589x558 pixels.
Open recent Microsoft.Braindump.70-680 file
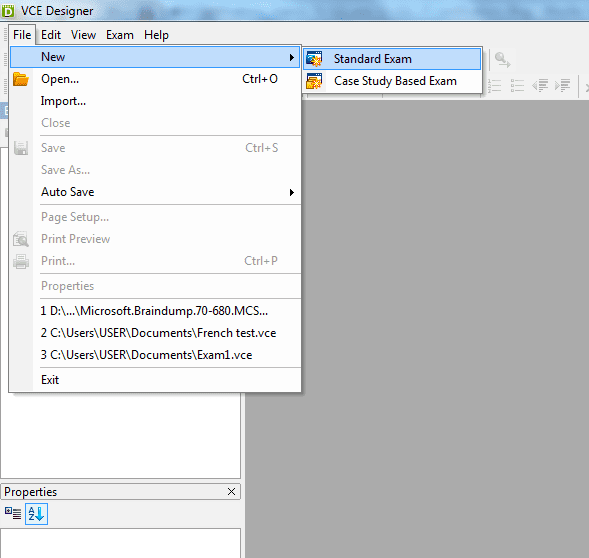point(155,311)
